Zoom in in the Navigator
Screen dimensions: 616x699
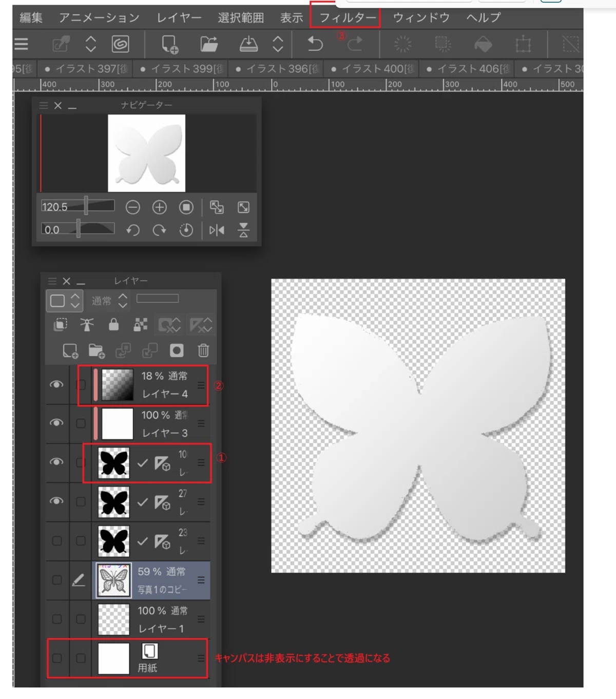point(160,207)
